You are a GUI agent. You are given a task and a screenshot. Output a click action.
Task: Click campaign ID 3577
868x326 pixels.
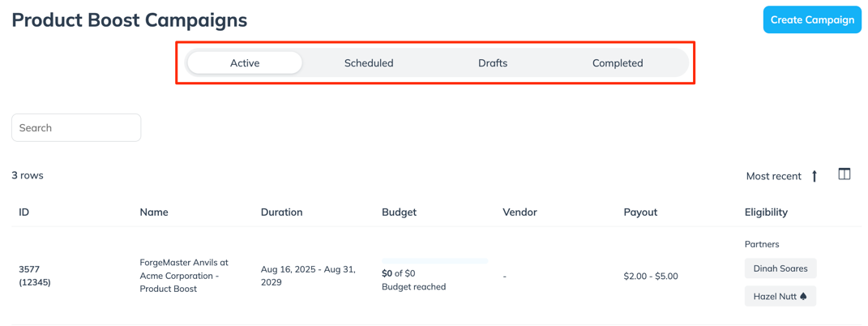click(x=30, y=269)
